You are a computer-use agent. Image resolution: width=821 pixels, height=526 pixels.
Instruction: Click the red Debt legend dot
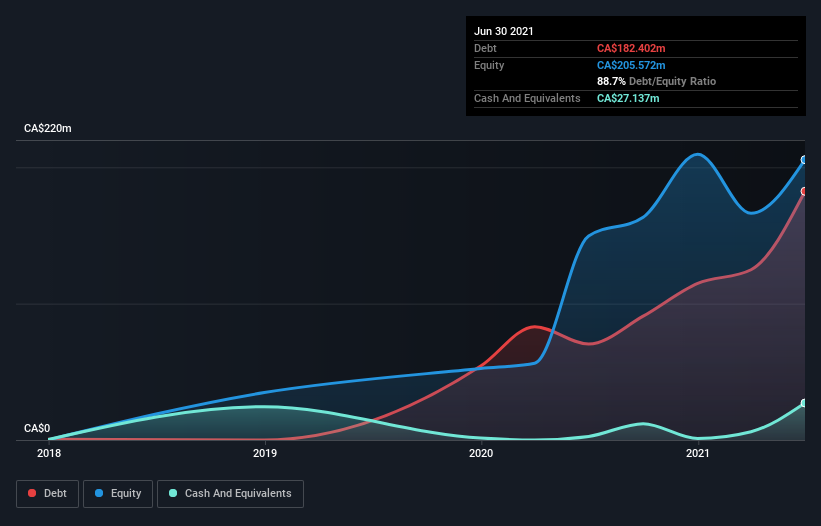32,493
